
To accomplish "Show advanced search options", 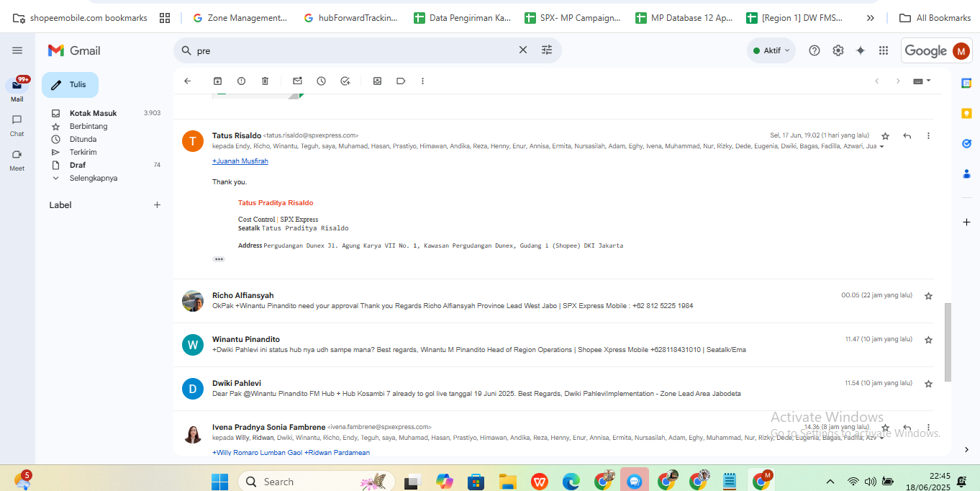I will click(x=547, y=50).
